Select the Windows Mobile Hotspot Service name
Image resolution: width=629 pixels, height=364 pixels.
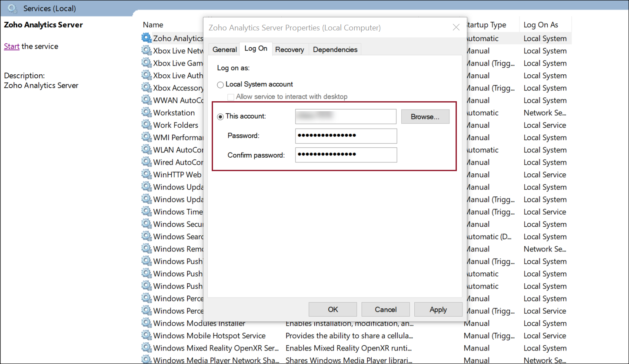point(210,336)
